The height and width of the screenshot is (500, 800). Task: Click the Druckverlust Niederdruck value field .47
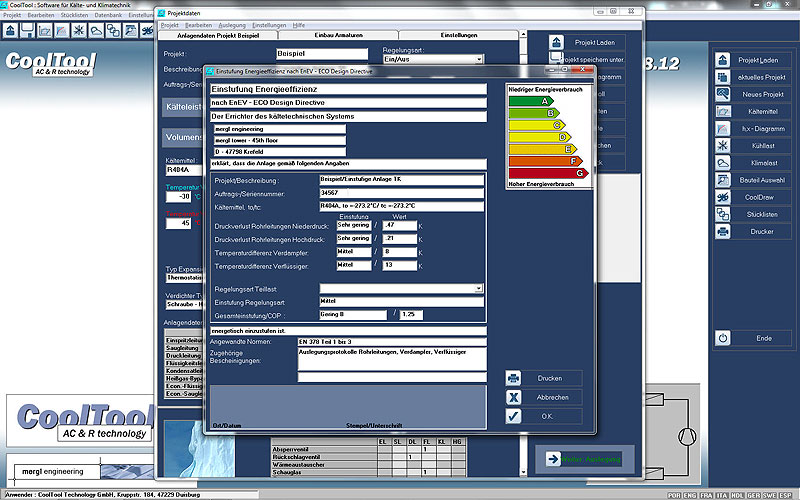click(399, 225)
